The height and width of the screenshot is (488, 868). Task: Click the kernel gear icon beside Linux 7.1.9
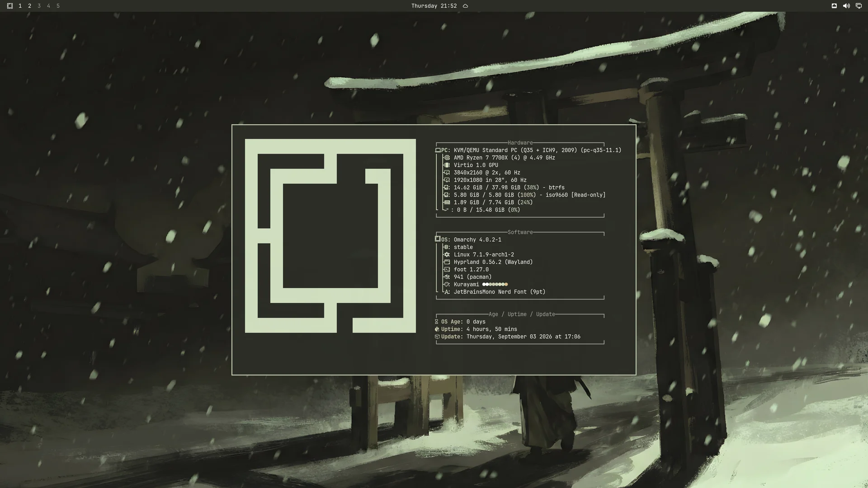[447, 255]
